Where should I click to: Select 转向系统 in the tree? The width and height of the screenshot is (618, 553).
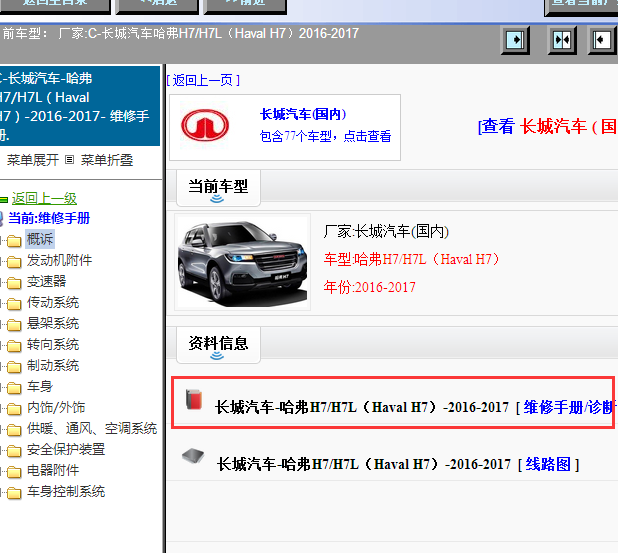pos(53,344)
